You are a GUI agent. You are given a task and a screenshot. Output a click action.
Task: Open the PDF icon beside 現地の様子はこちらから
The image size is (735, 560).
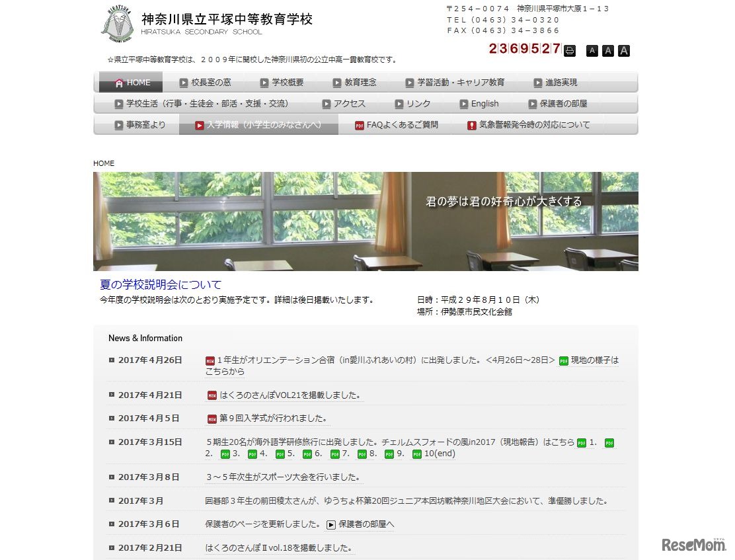pos(563,360)
